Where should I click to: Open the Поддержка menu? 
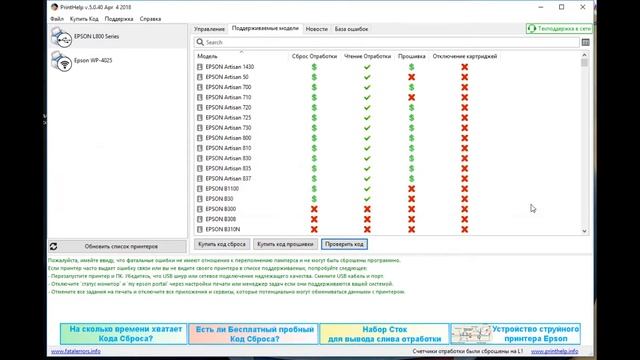tap(119, 19)
